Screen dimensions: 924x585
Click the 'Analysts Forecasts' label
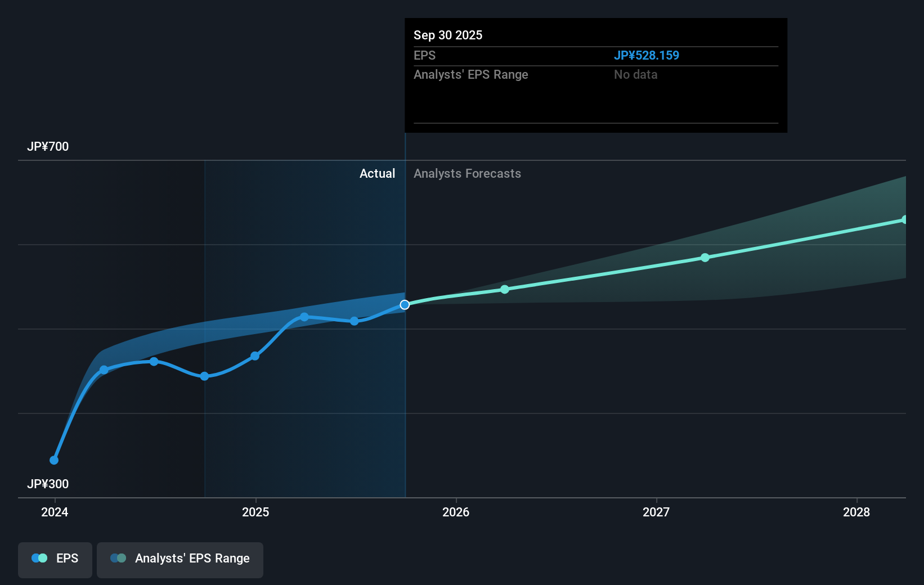coord(467,173)
